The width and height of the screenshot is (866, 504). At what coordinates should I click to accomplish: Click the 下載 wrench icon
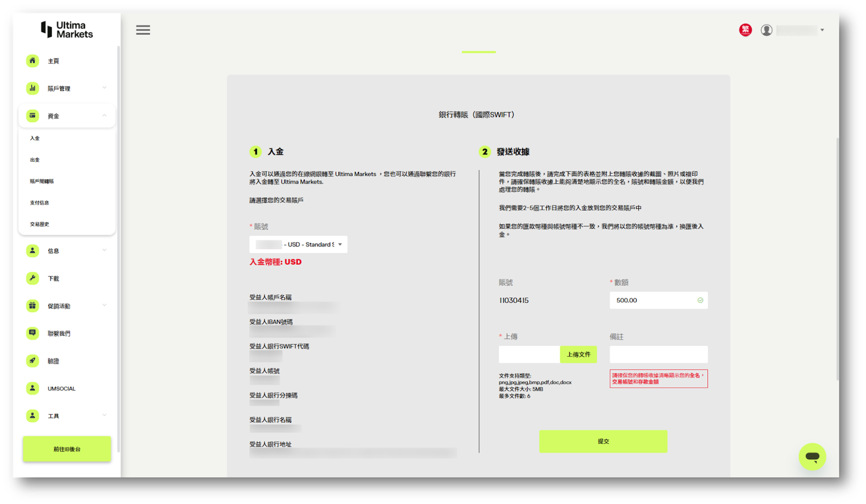click(32, 278)
